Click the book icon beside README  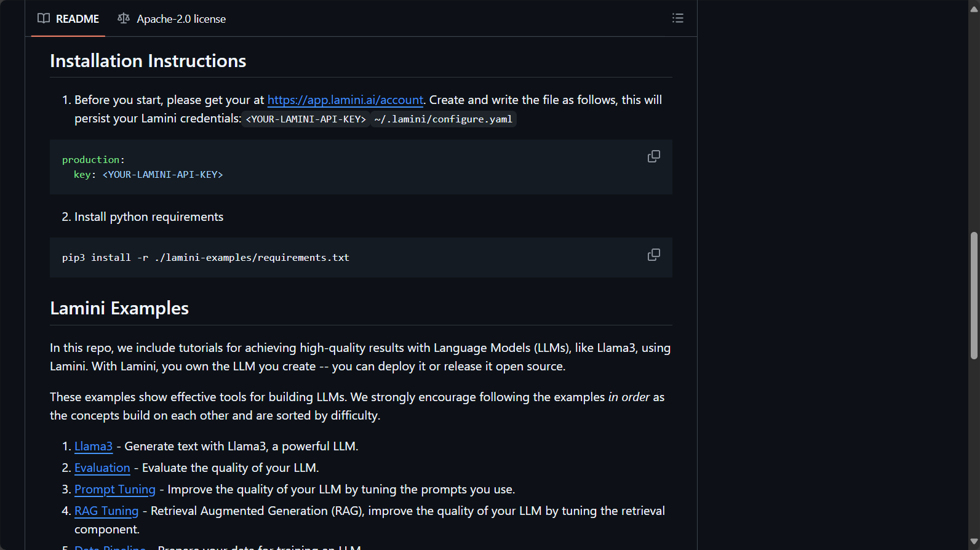(44, 18)
